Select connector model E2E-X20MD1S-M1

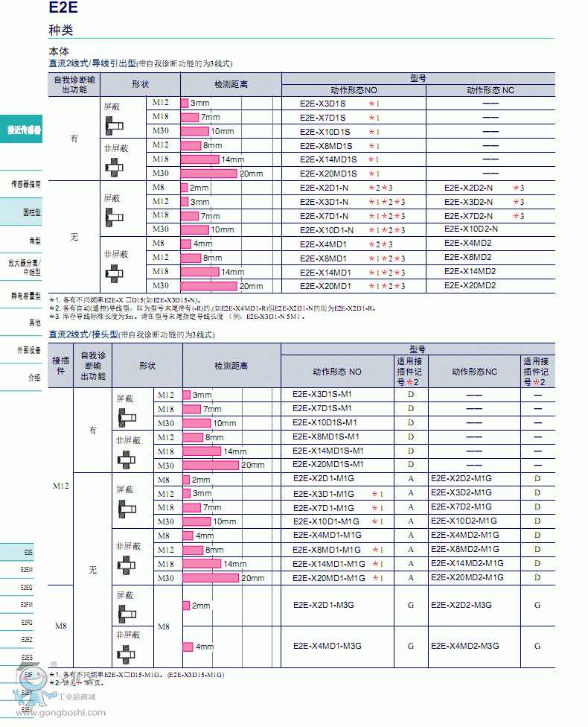click(x=328, y=464)
